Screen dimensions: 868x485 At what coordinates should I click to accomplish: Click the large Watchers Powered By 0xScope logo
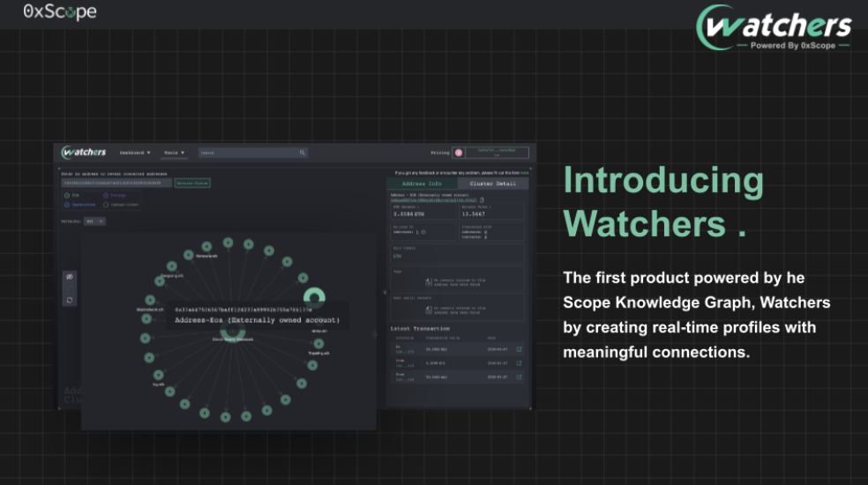[774, 27]
